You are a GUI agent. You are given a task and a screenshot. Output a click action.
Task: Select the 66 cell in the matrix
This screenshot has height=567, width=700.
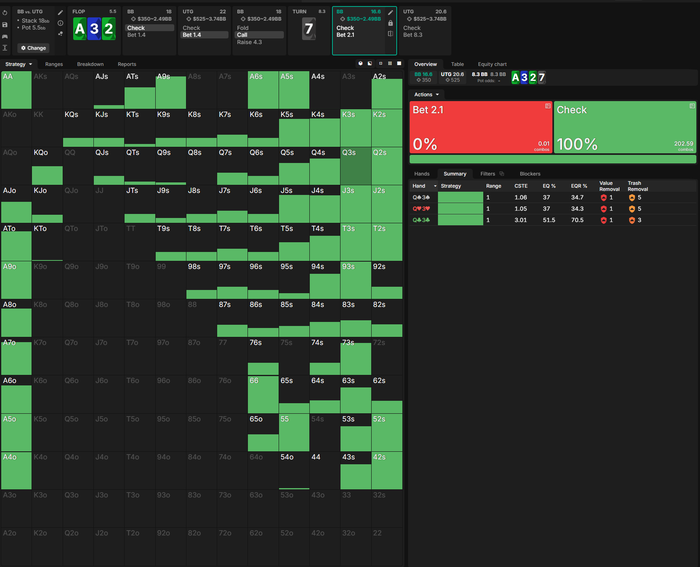263,394
